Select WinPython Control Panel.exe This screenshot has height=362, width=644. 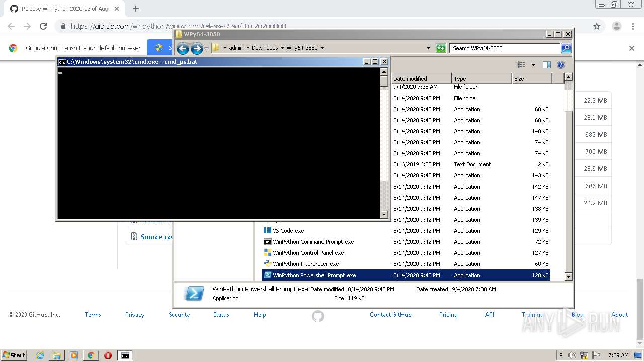[406, 253]
